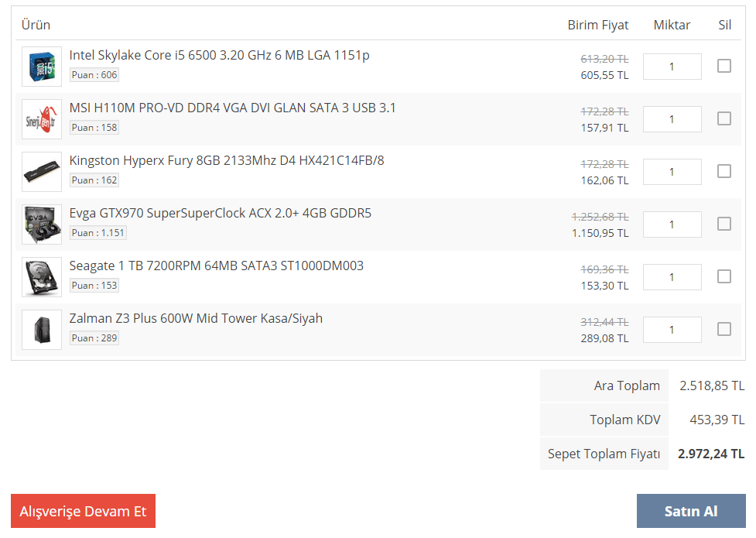Open the Intel Skylake Core i5 product thumbnail
The width and height of the screenshot is (756, 538).
pos(42,67)
